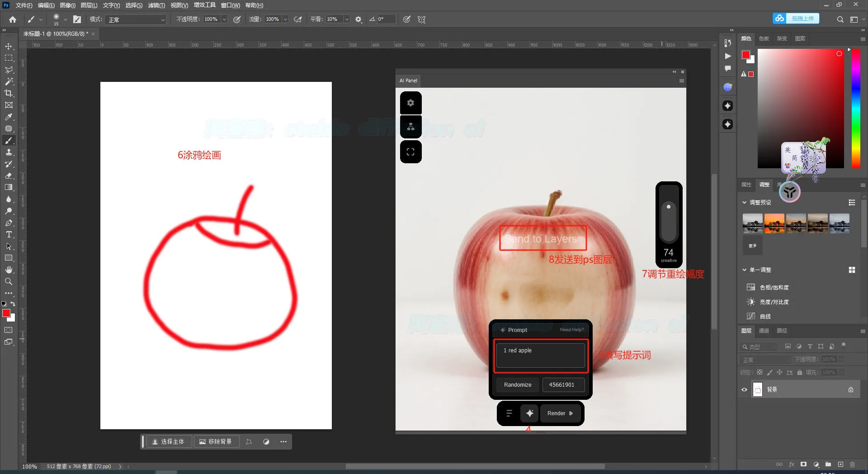Select the Zoom tool
Screen dimensions: 868x474
point(9,281)
